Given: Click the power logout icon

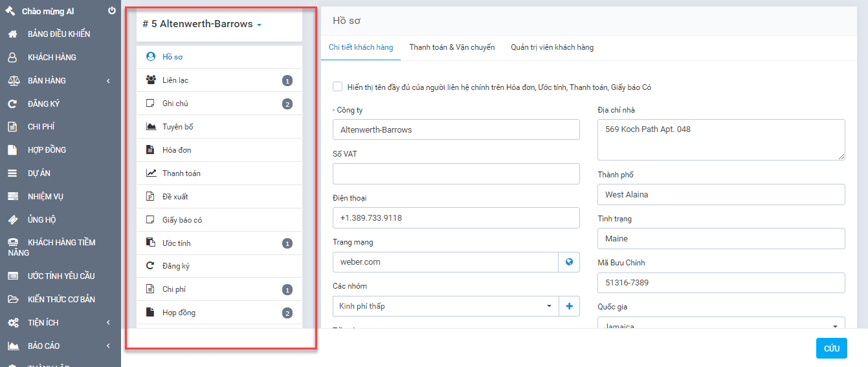Looking at the screenshot, I should click(x=112, y=11).
